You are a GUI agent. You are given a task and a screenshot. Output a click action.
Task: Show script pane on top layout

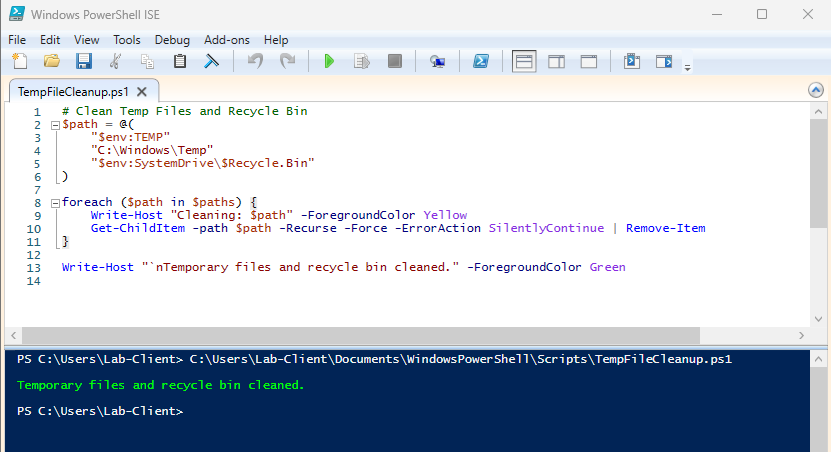pos(524,61)
